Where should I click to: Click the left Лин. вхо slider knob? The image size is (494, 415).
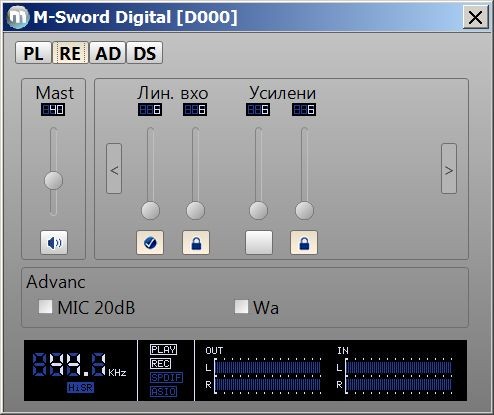[151, 210]
